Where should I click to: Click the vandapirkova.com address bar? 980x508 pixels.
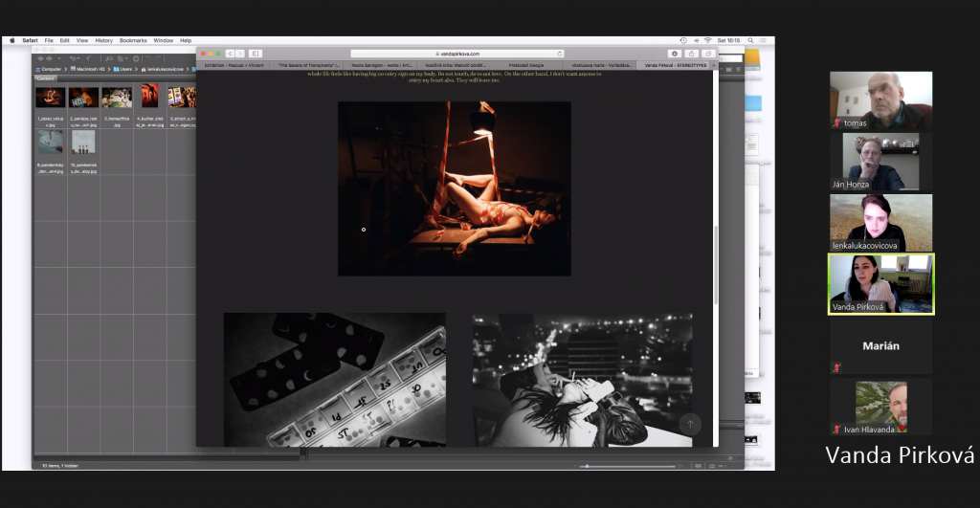(457, 54)
